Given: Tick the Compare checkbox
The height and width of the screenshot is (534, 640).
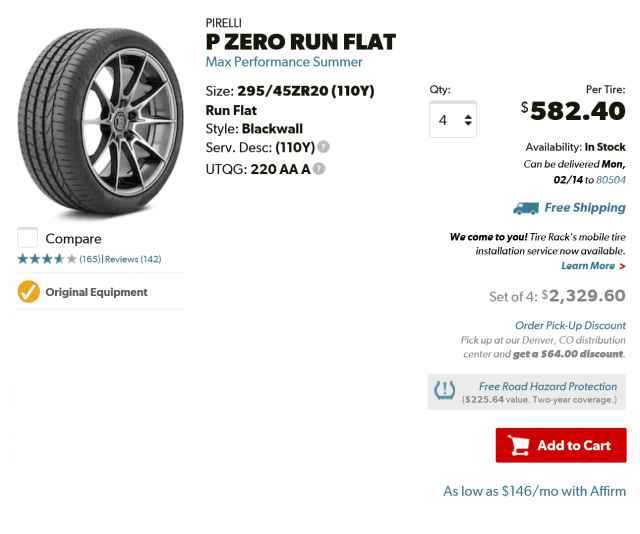Looking at the screenshot, I should click(28, 238).
